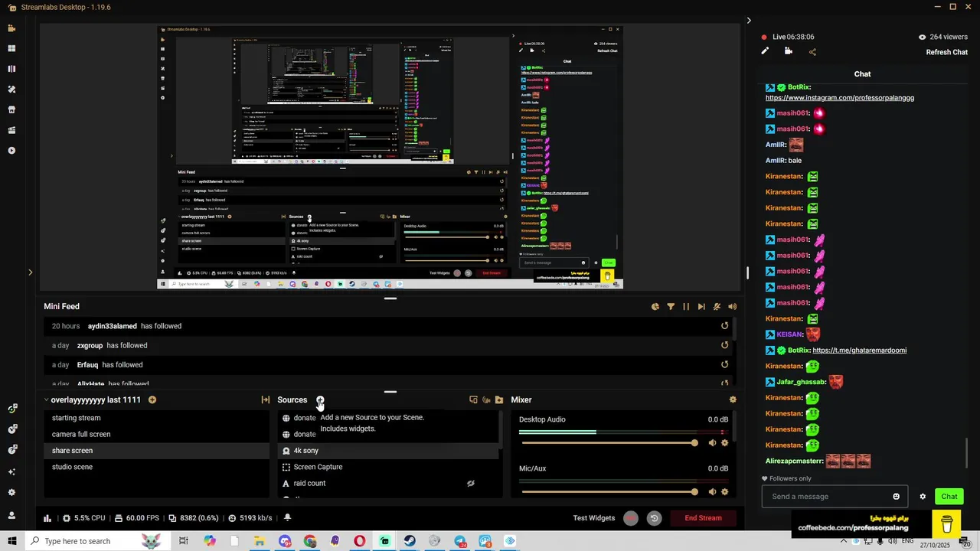Select the camera full screen scene
The height and width of the screenshot is (551, 980).
point(156,434)
